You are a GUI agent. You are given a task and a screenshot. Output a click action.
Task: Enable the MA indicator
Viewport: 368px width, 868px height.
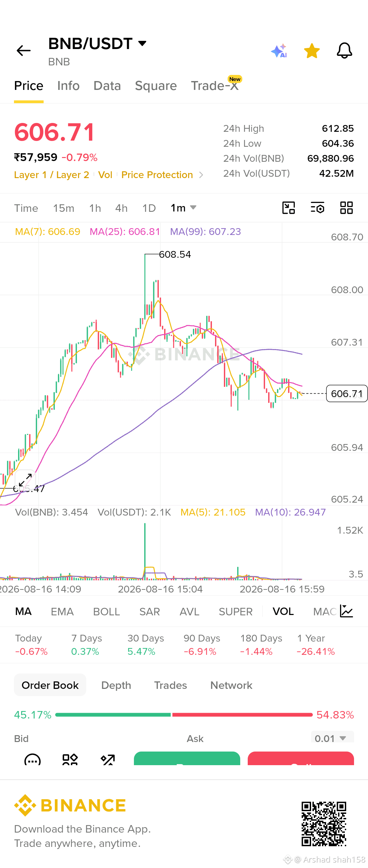click(24, 612)
